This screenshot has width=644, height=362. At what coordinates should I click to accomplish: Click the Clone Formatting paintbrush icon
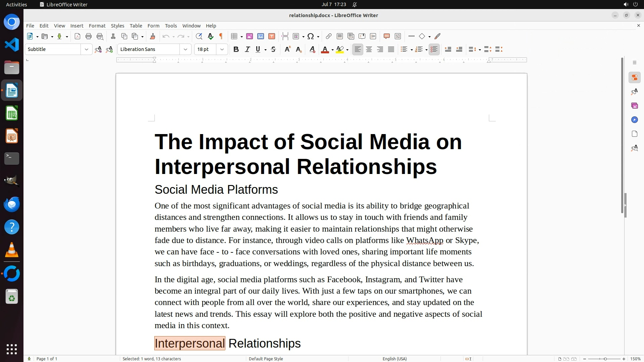152,36
